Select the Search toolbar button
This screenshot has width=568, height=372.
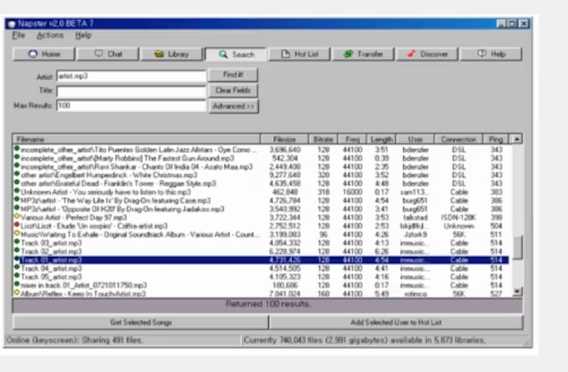pos(235,54)
